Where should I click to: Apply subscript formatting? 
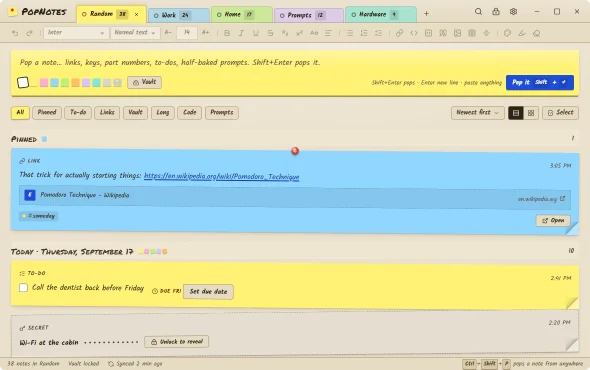[285, 33]
